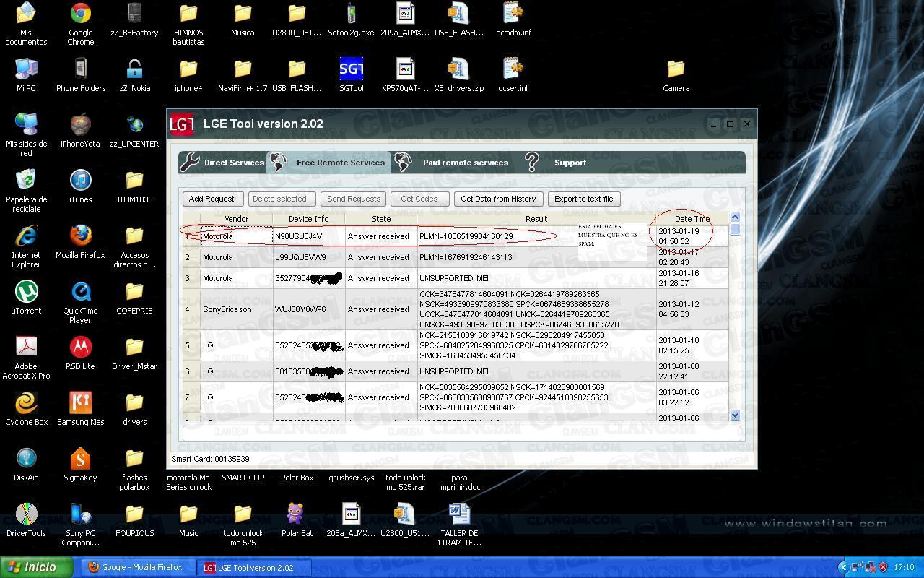This screenshot has height=578, width=924.
Task: Click LGE Tool version 2.02 taskbar item
Action: click(254, 567)
